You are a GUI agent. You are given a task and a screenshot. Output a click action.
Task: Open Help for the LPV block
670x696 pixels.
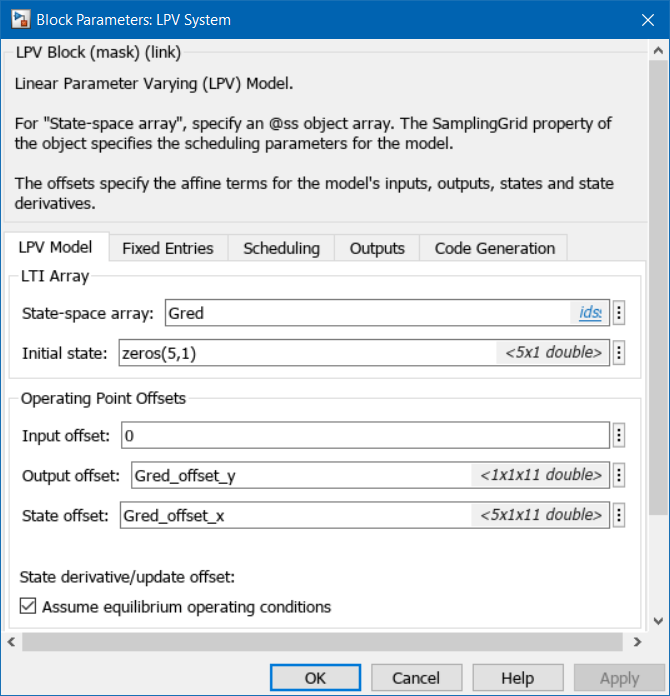point(517,678)
